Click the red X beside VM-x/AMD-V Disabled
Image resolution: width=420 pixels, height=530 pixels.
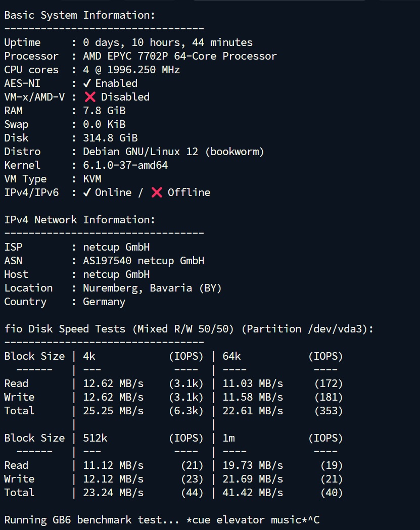[90, 97]
